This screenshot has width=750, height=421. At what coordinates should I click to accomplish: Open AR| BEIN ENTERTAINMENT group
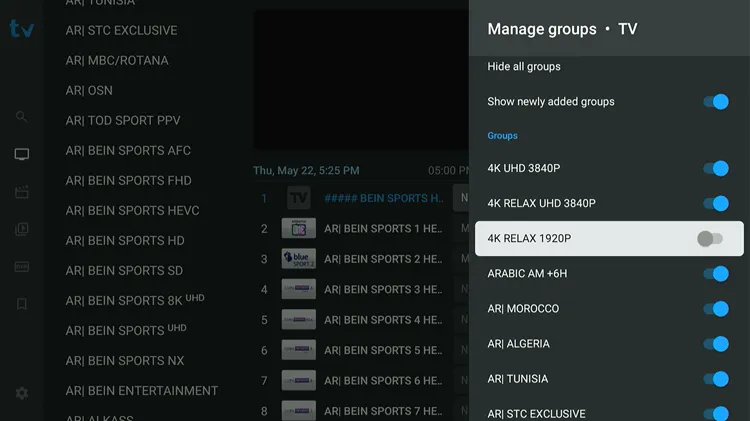click(x=142, y=391)
